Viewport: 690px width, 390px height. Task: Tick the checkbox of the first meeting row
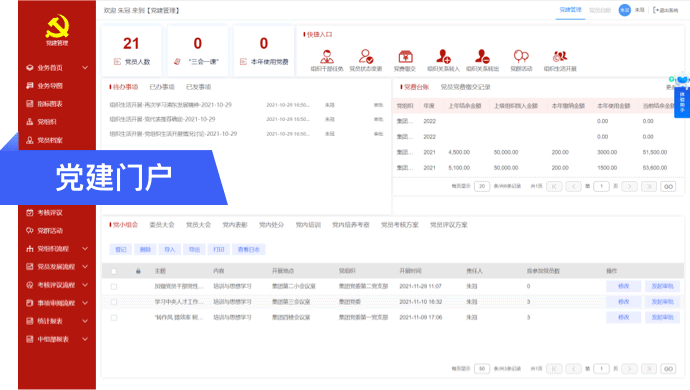point(114,287)
